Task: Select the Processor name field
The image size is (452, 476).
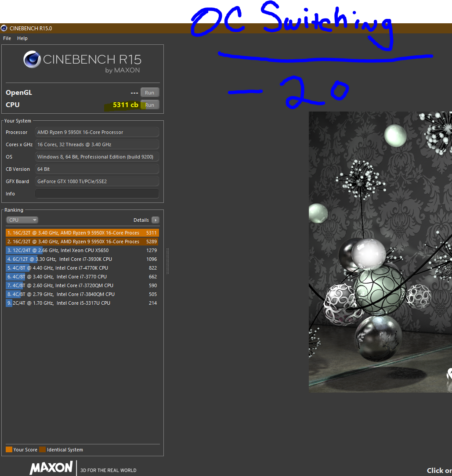Action: click(x=97, y=132)
